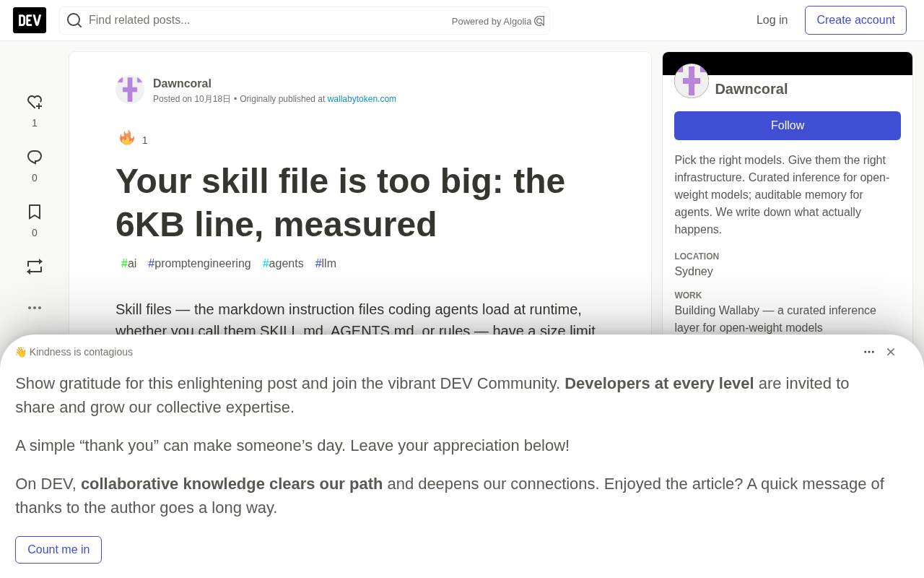Click the Sydney location text
The image size is (924, 578).
(x=694, y=272)
